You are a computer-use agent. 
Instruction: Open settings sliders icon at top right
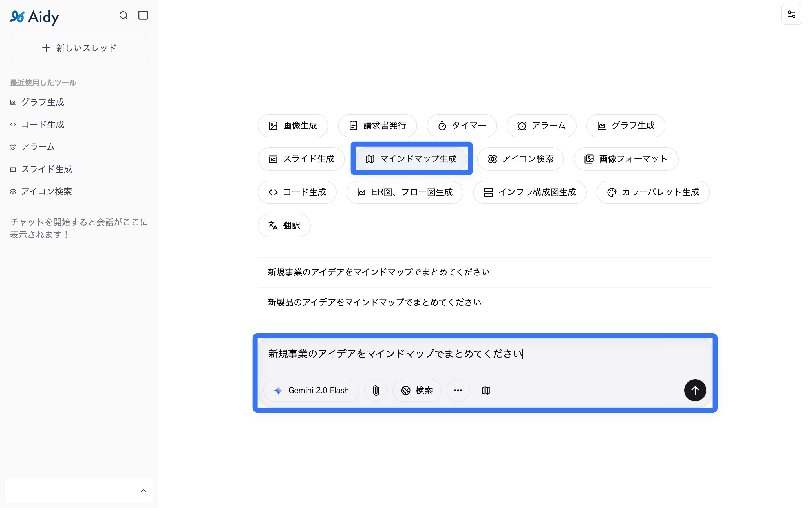791,14
